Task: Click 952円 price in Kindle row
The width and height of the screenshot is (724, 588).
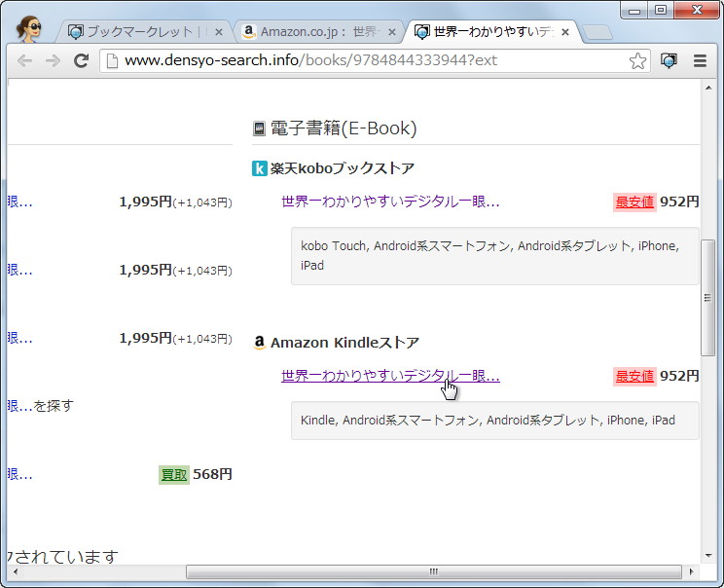Action: pyautogui.click(x=679, y=376)
